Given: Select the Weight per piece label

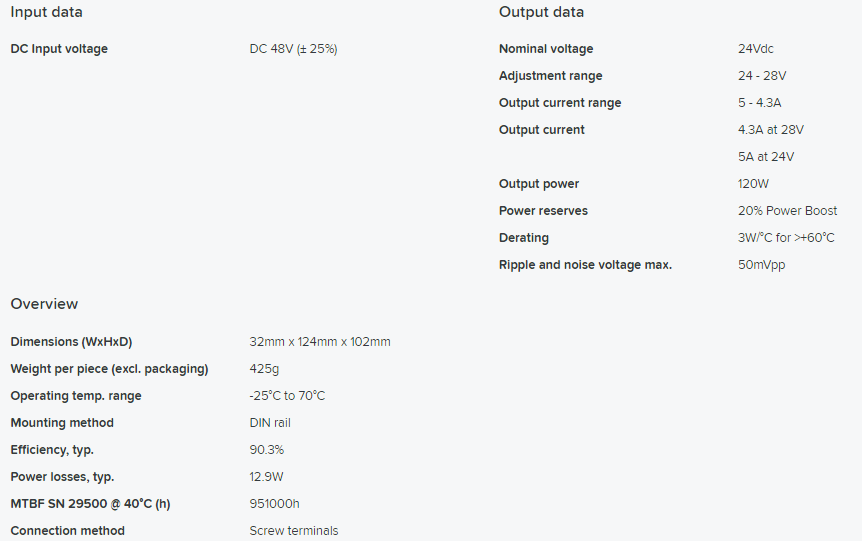Looking at the screenshot, I should 109,369.
